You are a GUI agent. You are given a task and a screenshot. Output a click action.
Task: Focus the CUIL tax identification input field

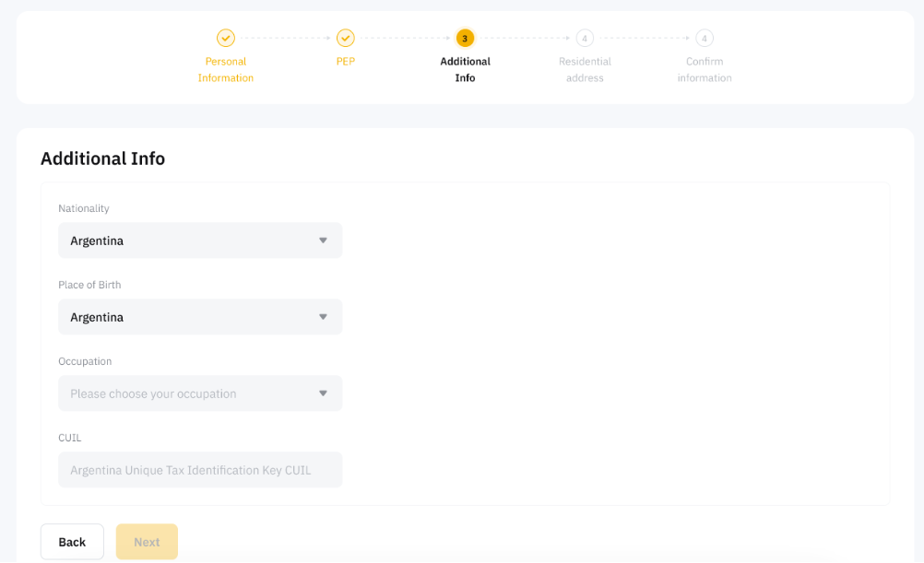[x=199, y=470]
